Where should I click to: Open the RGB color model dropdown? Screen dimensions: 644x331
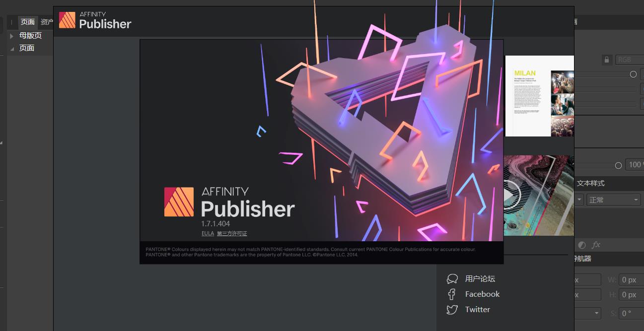630,60
